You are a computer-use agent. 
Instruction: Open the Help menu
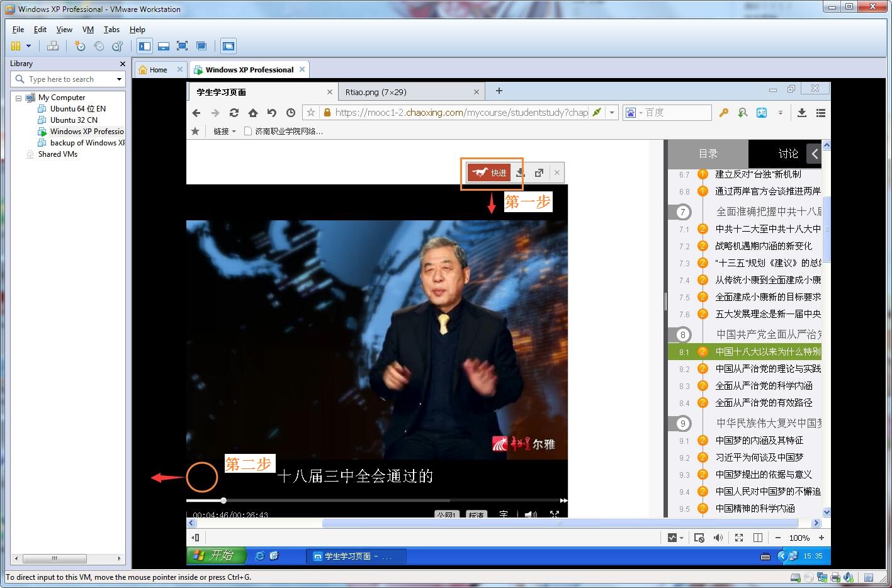point(137,29)
